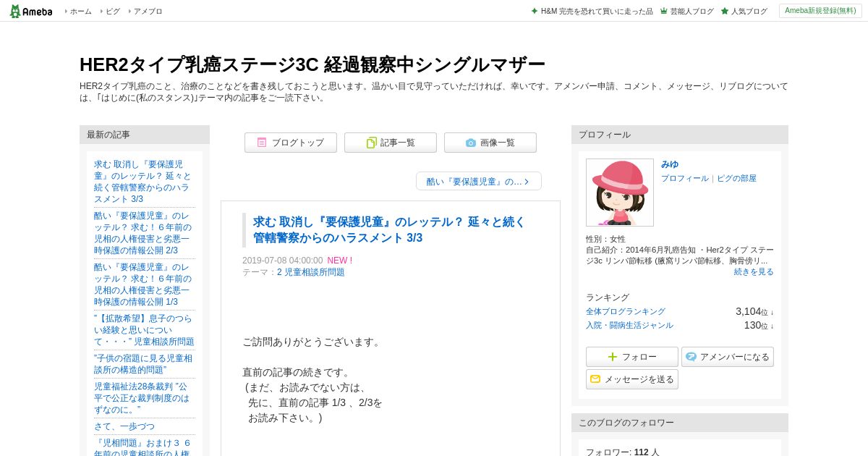Click the envelope icon on メッセージを送る

point(595,379)
